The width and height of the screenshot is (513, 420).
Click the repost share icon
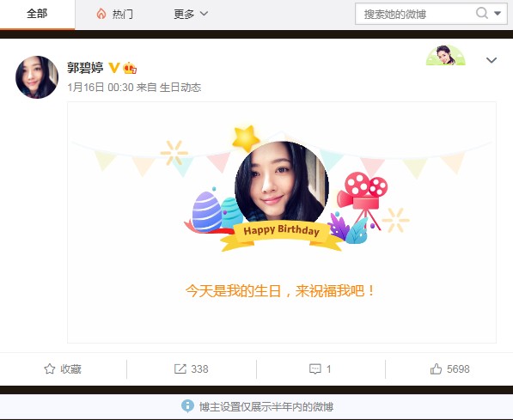tap(180, 369)
